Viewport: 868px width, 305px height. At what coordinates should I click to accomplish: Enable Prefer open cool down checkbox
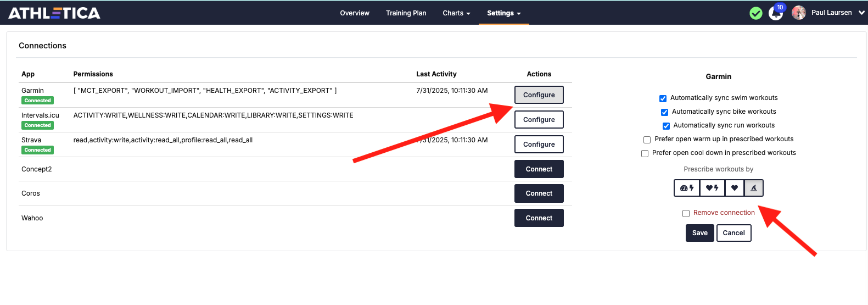(x=645, y=153)
